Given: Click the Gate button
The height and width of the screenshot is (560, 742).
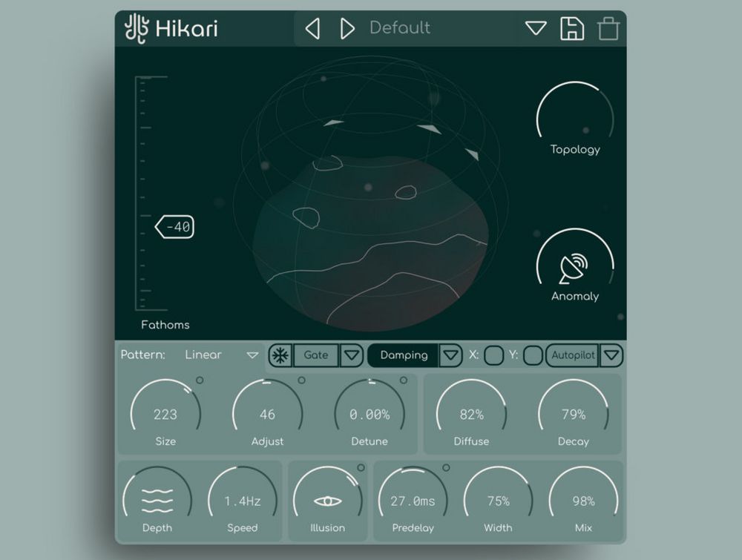Looking at the screenshot, I should point(315,355).
